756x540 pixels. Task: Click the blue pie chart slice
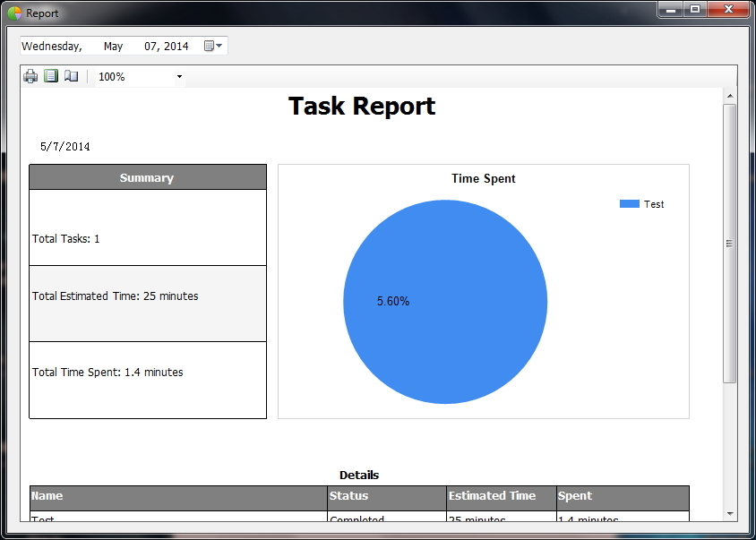445,302
